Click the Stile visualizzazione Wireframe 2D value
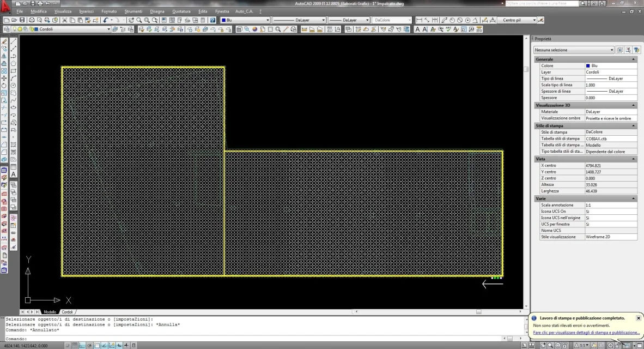This screenshot has height=349, width=644. [611, 237]
